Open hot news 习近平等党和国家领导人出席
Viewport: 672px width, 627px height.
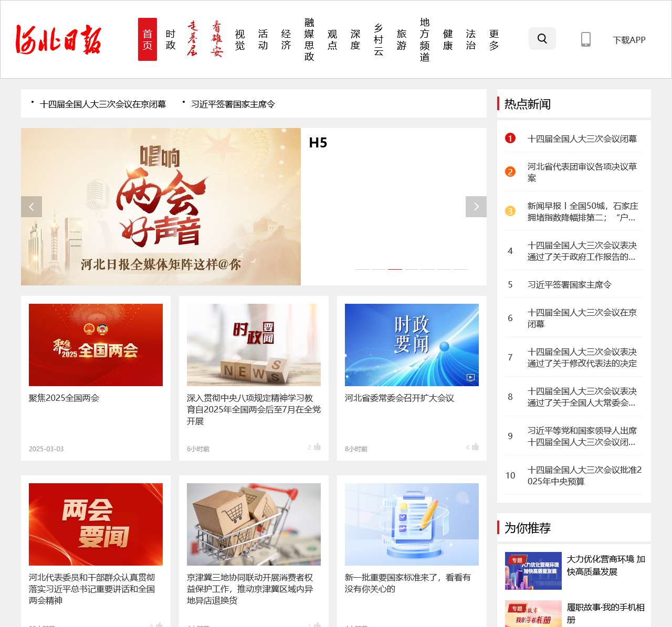(x=582, y=436)
